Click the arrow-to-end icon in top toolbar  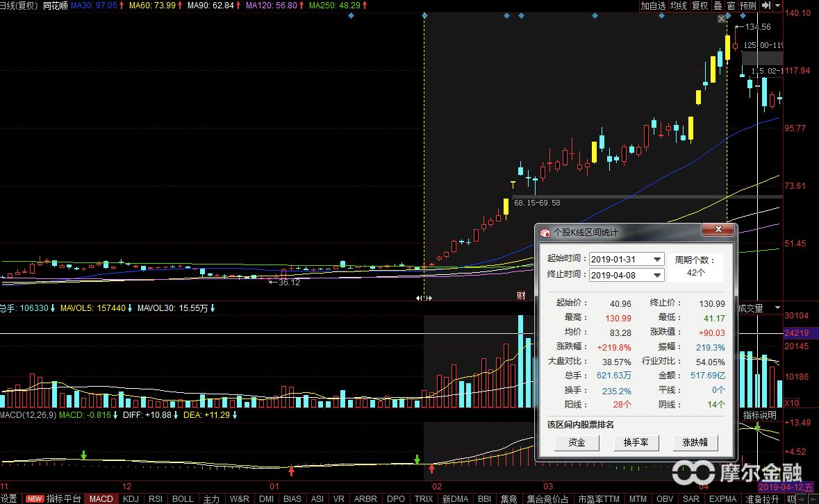766,6
